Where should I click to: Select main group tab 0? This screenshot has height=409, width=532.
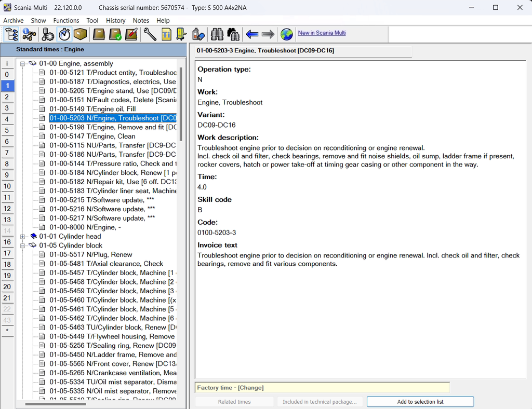pyautogui.click(x=7, y=75)
